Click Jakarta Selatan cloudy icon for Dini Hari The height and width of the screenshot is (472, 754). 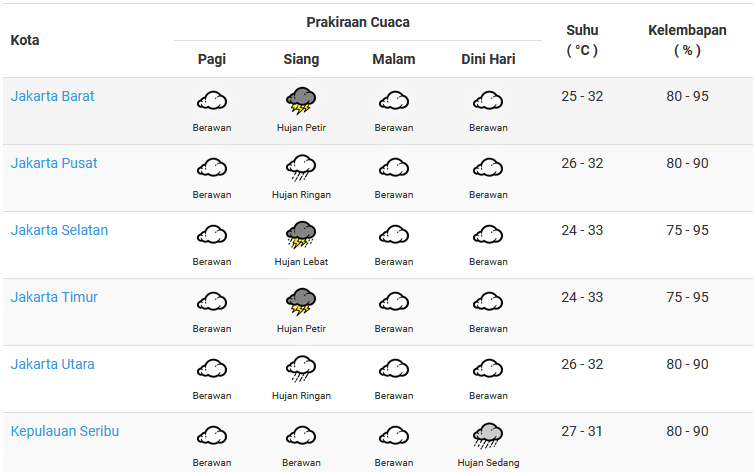[x=488, y=235]
